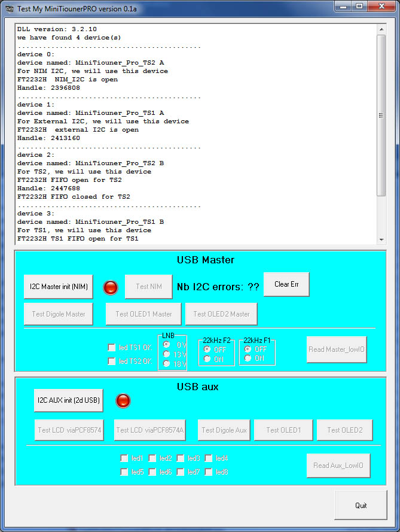Toggle the led6 checkbox

click(152, 472)
